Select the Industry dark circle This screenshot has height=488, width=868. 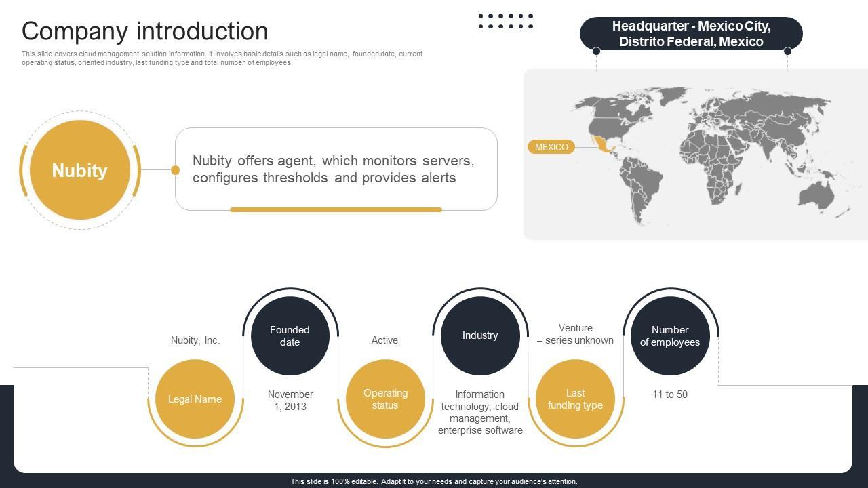(x=480, y=335)
